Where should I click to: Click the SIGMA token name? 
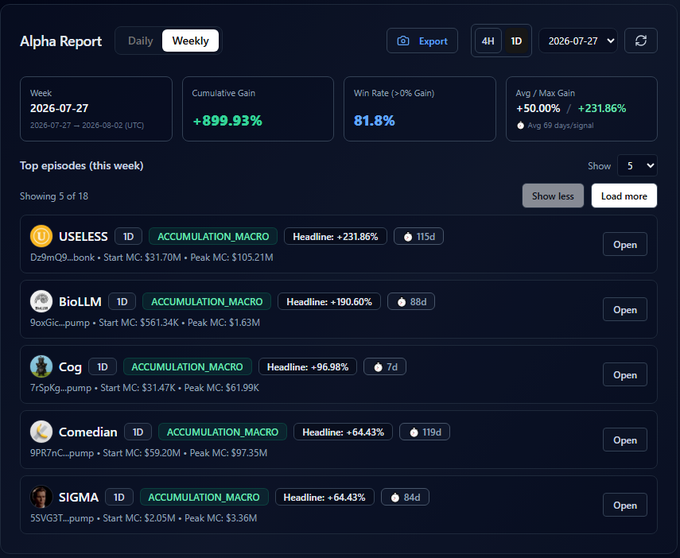tap(78, 497)
